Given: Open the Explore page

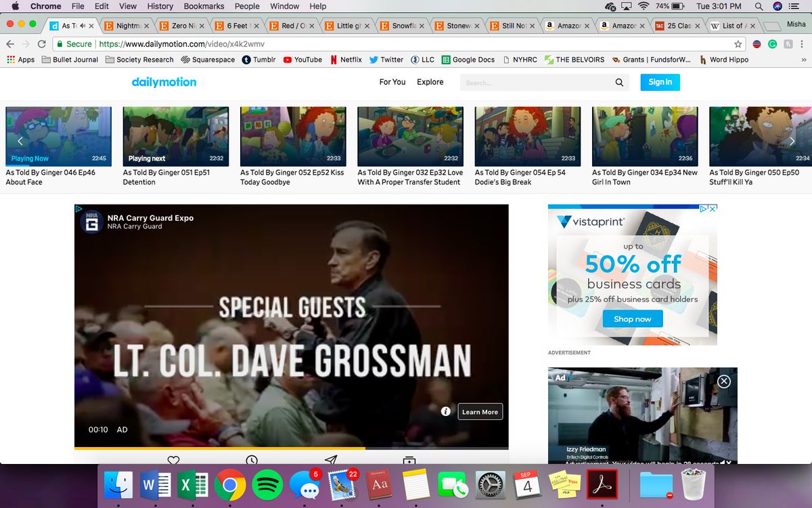Looking at the screenshot, I should (x=430, y=82).
